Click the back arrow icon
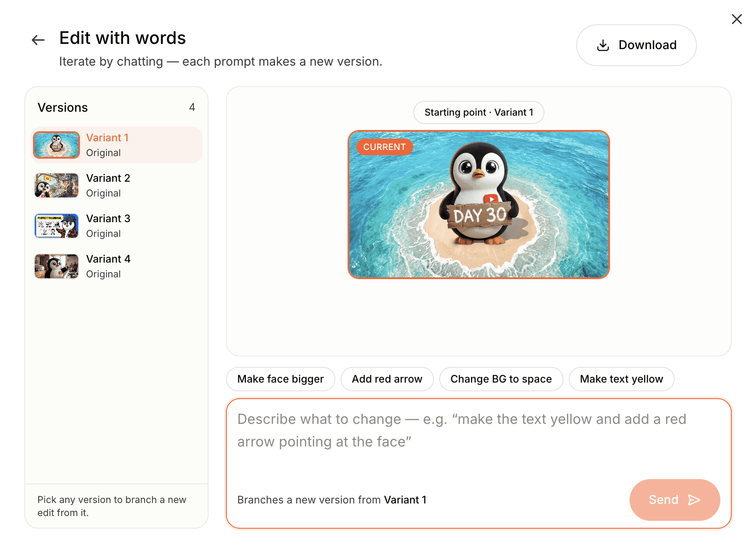Viewport: 756px width, 553px height. pos(38,40)
